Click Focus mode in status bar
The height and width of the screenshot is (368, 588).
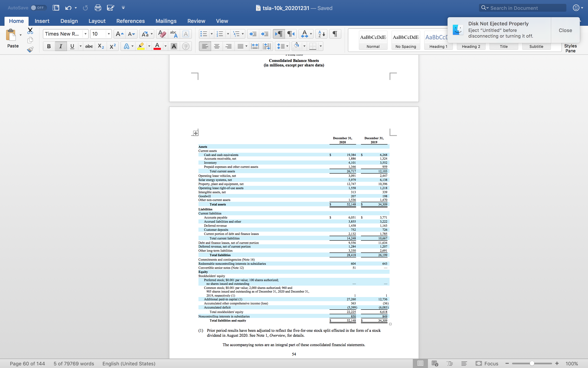coord(487,363)
